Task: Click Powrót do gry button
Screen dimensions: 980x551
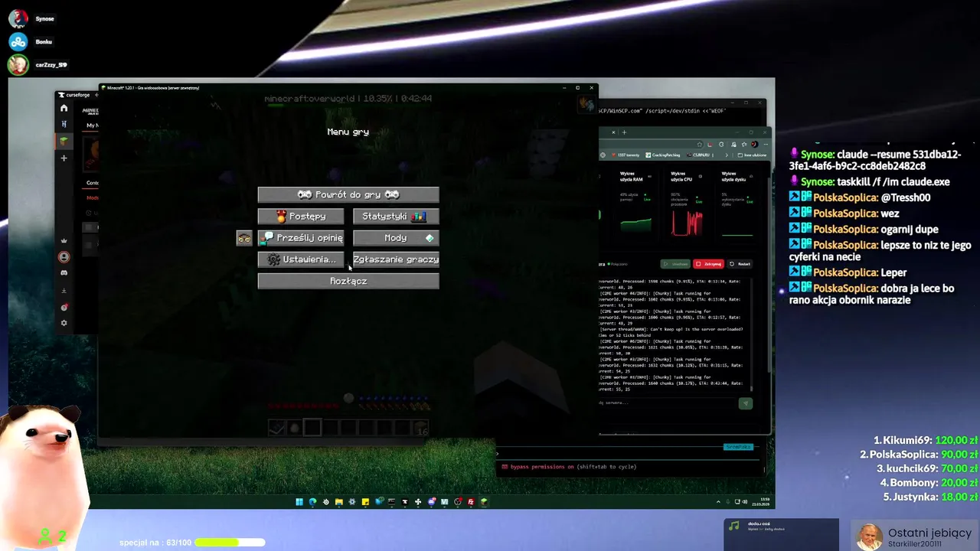Action: tap(348, 194)
